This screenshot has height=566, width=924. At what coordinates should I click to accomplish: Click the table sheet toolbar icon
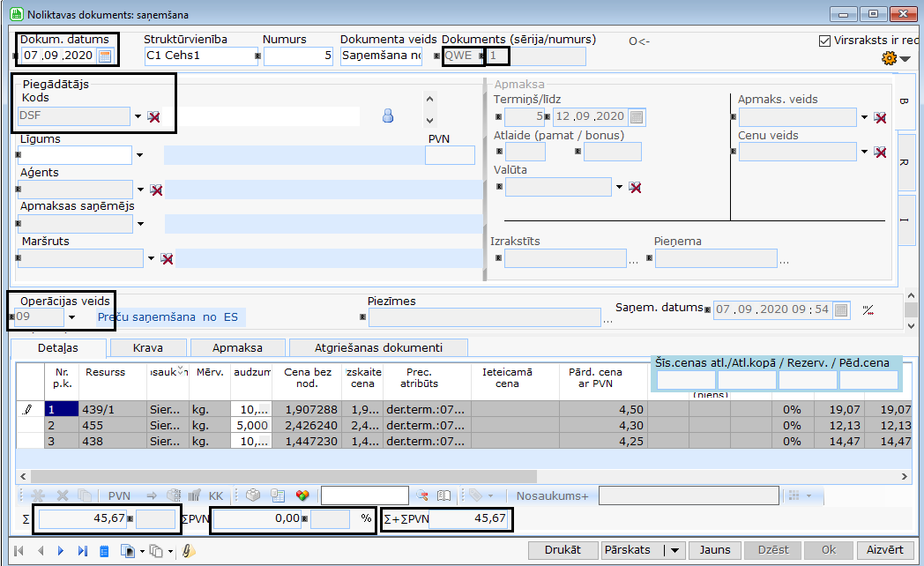coord(278,495)
